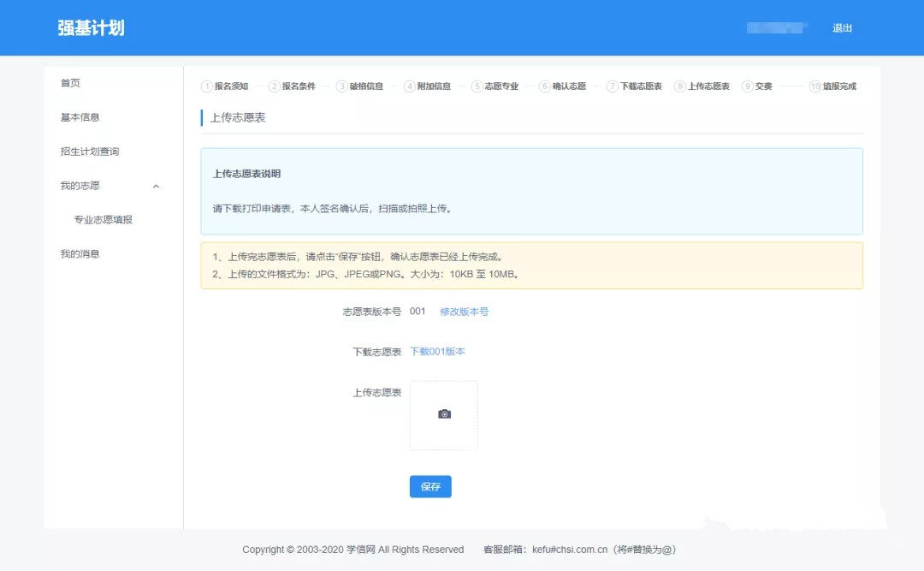Click step 1 报名须知 circle icon

pyautogui.click(x=206, y=86)
